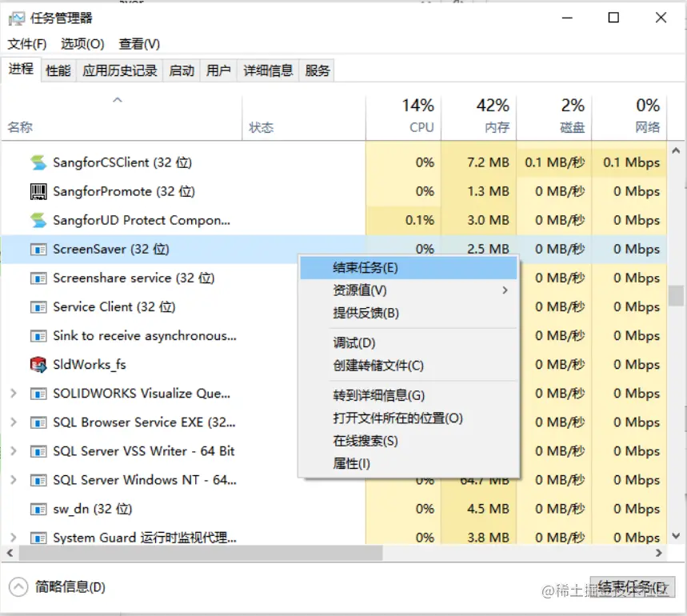The width and height of the screenshot is (687, 616).
Task: Select the sw_dn (32 位) process row
Action: coord(334,509)
